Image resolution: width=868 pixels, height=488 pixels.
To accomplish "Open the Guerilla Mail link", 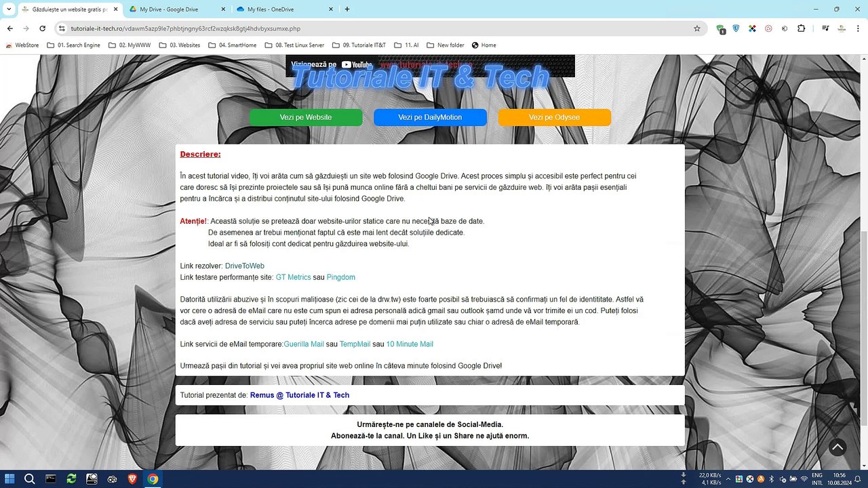I will coord(304,344).
